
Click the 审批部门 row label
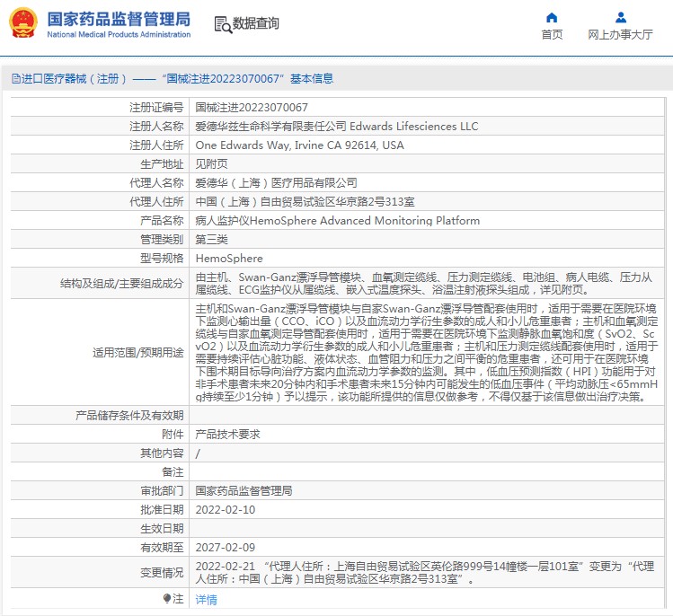point(162,491)
